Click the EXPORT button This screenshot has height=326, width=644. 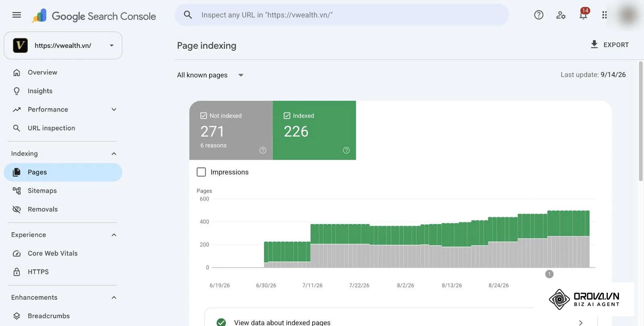click(609, 45)
